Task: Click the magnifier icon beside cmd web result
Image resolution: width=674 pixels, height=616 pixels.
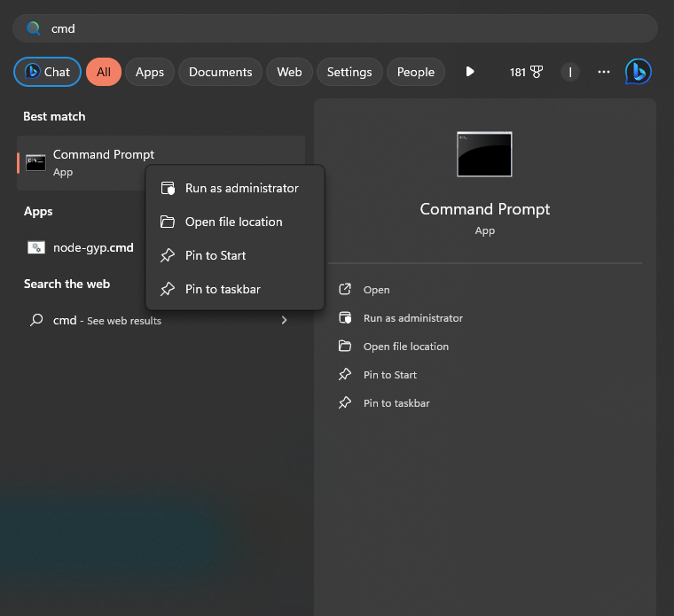Action: (x=36, y=320)
